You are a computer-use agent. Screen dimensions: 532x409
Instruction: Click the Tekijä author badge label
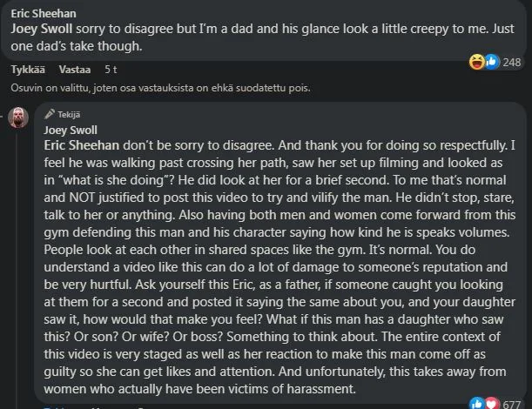[x=68, y=114]
